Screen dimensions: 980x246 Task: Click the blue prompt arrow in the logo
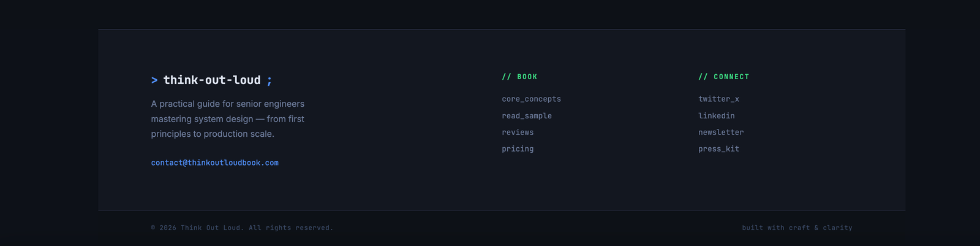click(x=154, y=80)
